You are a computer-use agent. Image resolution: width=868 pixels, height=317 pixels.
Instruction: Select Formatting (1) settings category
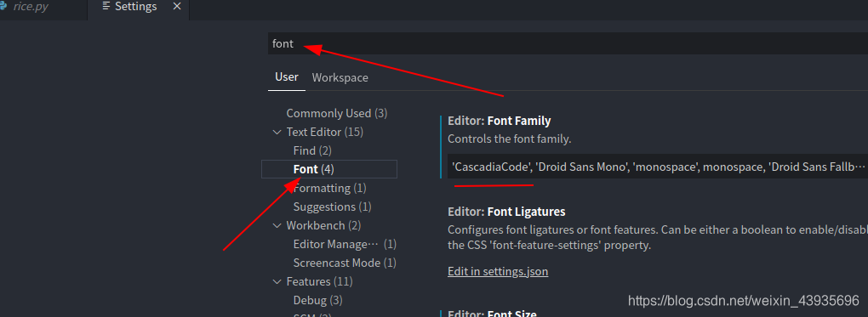click(330, 188)
